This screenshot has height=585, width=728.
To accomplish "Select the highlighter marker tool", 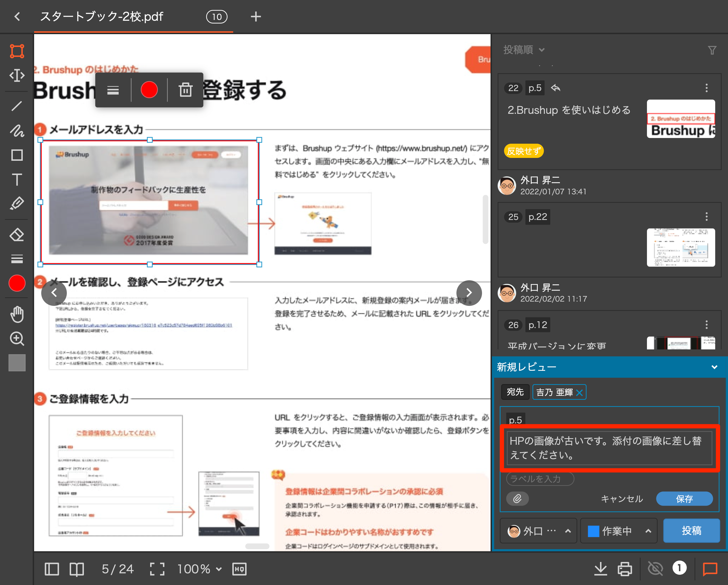I will [17, 203].
